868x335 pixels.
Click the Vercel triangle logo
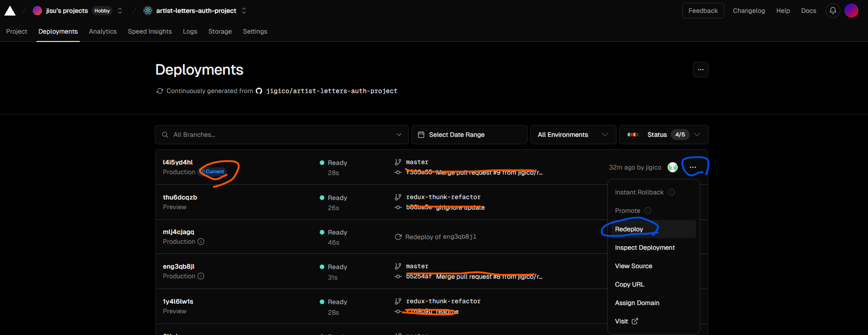[x=10, y=11]
